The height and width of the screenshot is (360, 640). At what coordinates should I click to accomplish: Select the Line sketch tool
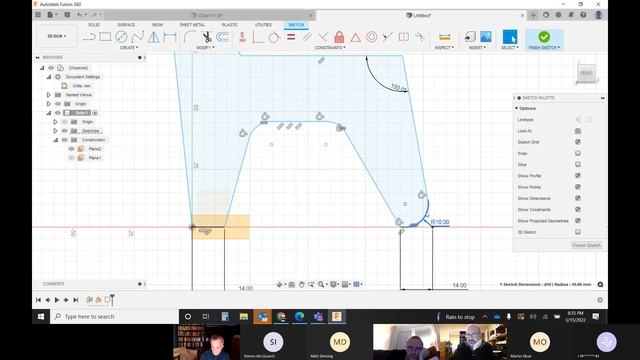89,37
